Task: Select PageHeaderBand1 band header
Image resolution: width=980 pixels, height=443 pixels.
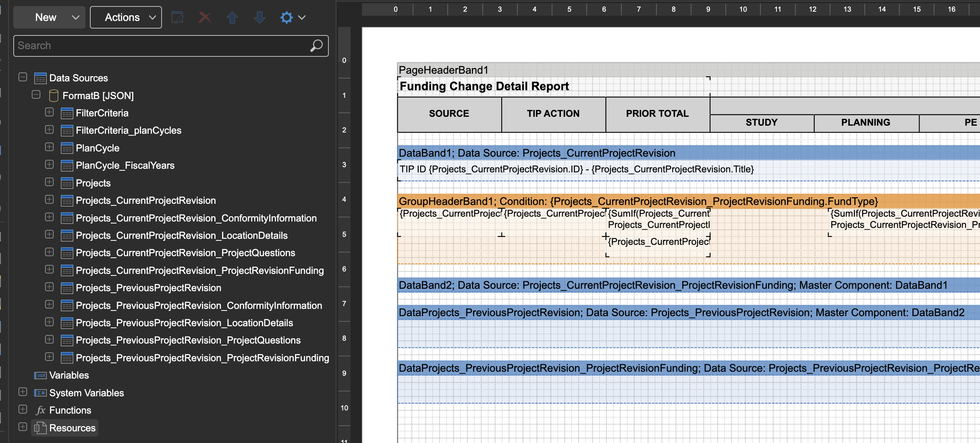Action: tap(689, 70)
